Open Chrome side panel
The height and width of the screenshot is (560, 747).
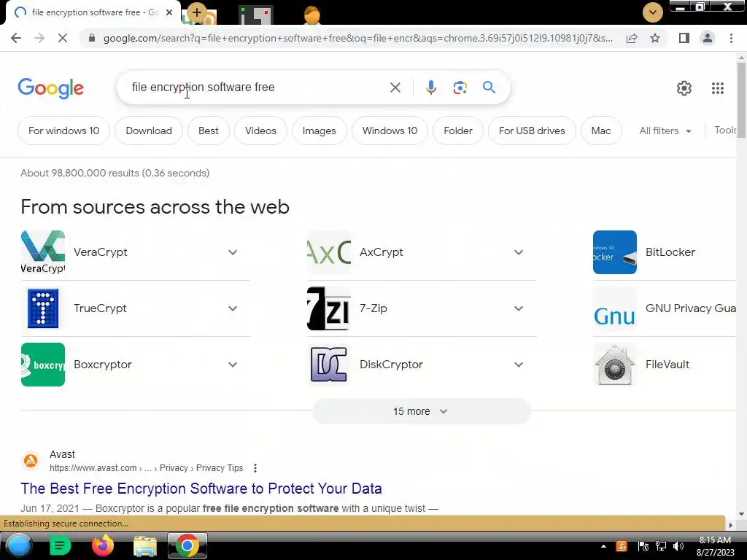coord(684,38)
